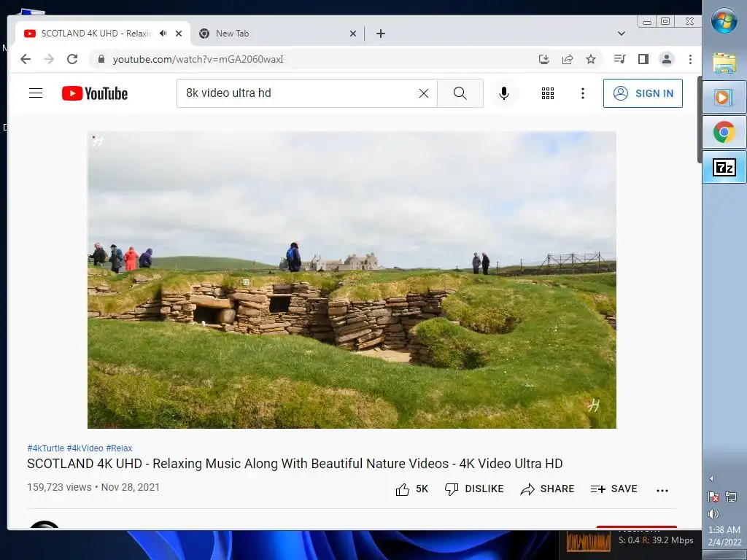Open the #4kTurtle hashtag
The height and width of the screenshot is (560, 747).
[46, 448]
